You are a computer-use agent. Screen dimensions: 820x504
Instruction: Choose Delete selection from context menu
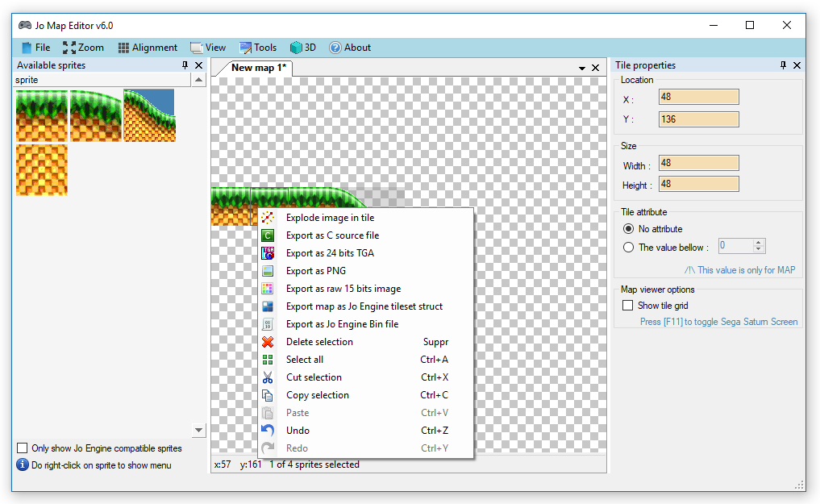point(366,342)
